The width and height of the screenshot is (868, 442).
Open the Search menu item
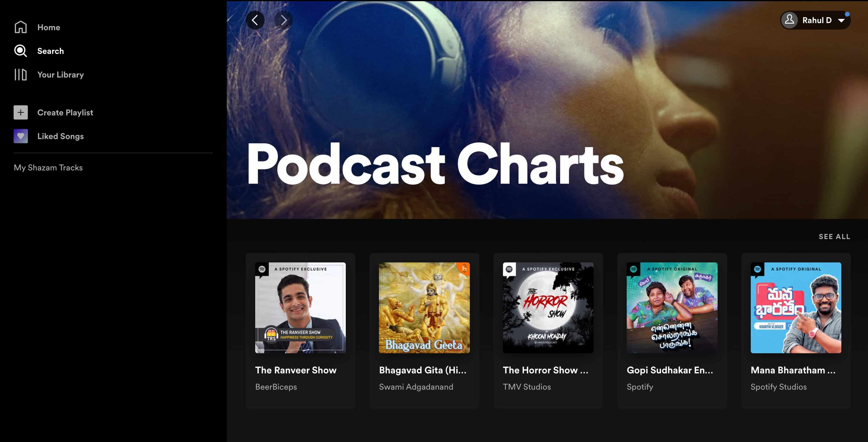click(x=51, y=51)
